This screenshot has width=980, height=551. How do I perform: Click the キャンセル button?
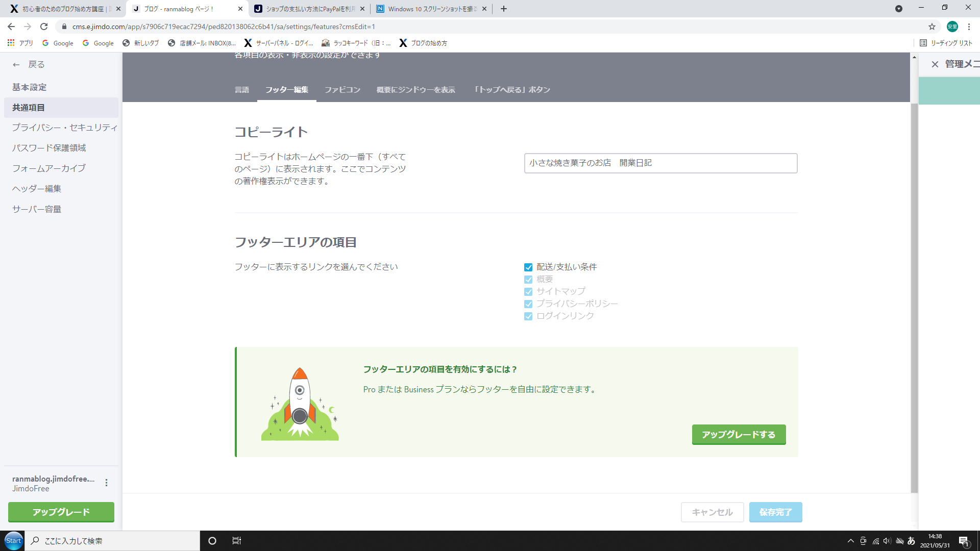point(712,512)
